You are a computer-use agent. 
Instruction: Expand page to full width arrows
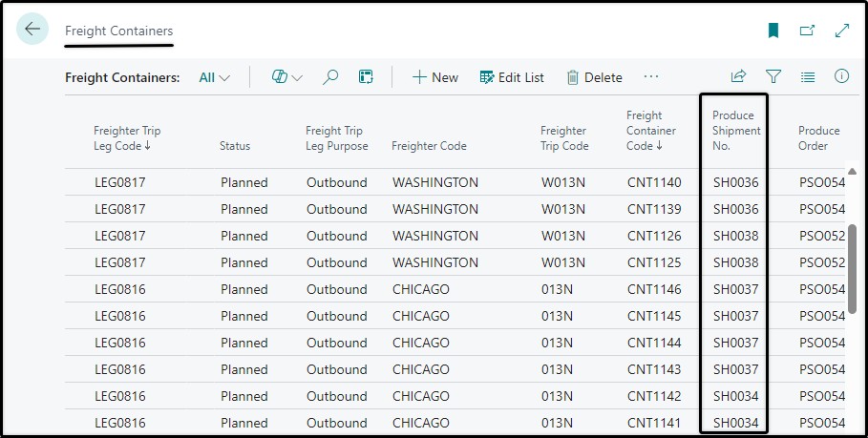(841, 31)
